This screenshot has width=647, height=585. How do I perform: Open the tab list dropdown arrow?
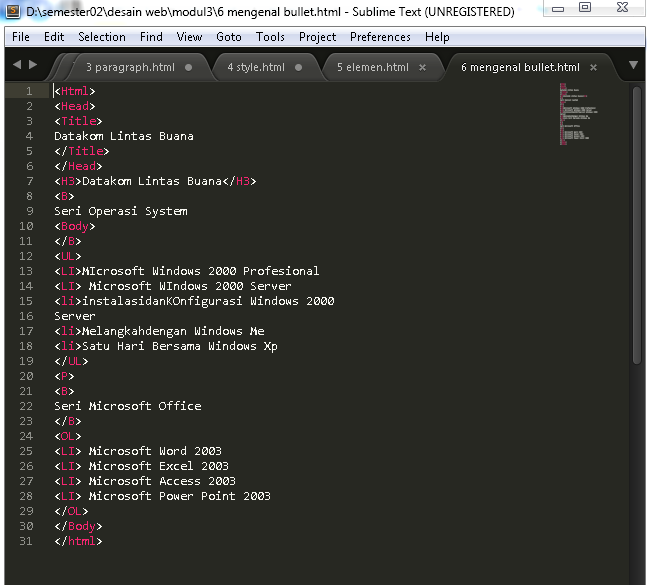pyautogui.click(x=633, y=65)
